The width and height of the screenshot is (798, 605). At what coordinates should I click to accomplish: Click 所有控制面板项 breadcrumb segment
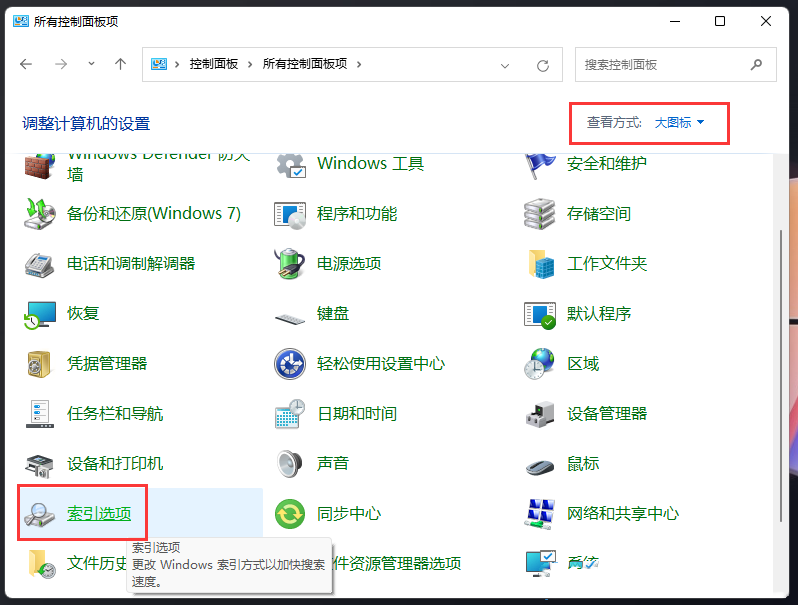pos(304,64)
